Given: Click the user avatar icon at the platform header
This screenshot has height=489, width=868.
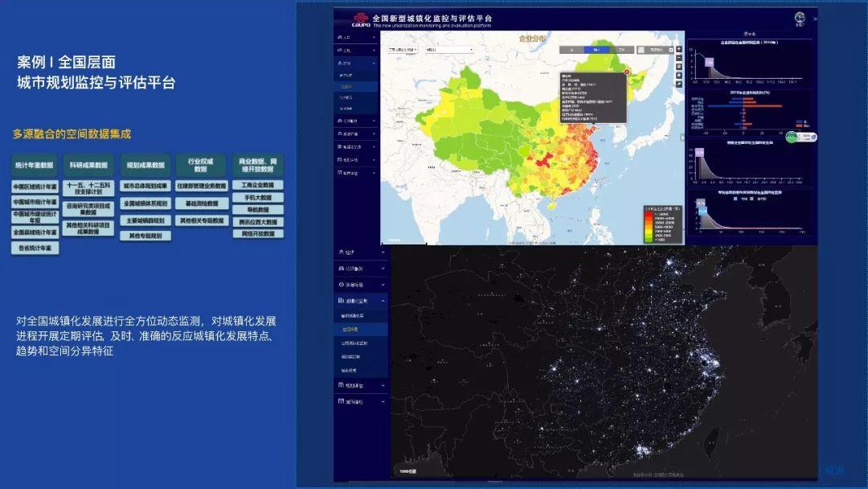Looking at the screenshot, I should [800, 18].
